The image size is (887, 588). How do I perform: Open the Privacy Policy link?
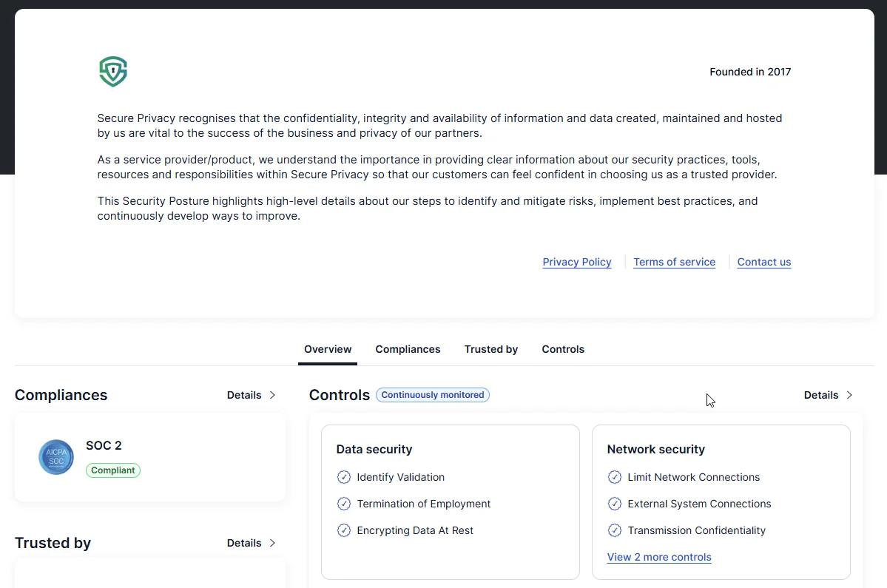[576, 262]
